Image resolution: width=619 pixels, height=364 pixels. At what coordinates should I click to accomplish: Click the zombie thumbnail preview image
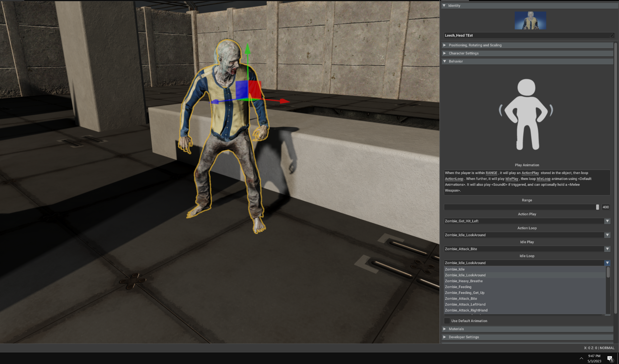point(530,21)
